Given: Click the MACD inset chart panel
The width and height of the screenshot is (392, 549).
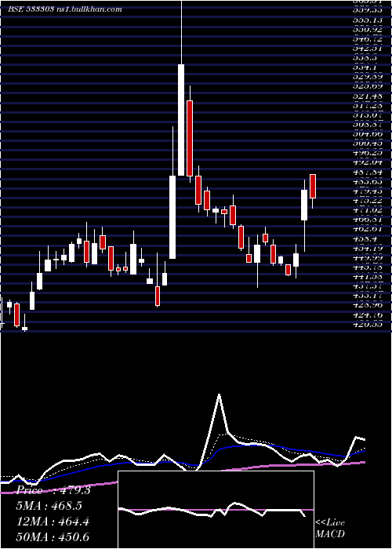Looking at the screenshot, I should coord(216,510).
